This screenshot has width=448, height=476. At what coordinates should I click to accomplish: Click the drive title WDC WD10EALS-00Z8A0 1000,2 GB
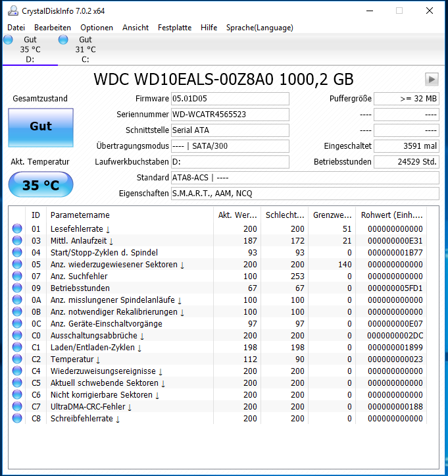tap(224, 80)
